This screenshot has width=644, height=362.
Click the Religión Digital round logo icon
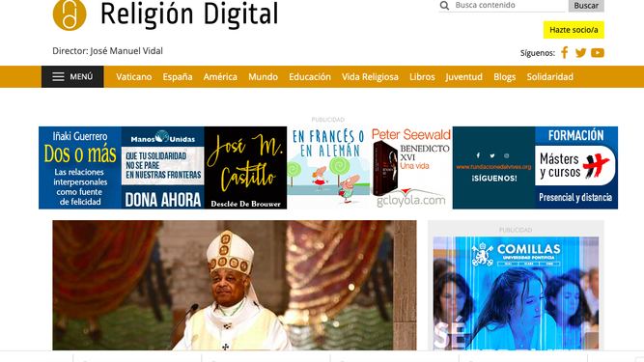pyautogui.click(x=70, y=14)
